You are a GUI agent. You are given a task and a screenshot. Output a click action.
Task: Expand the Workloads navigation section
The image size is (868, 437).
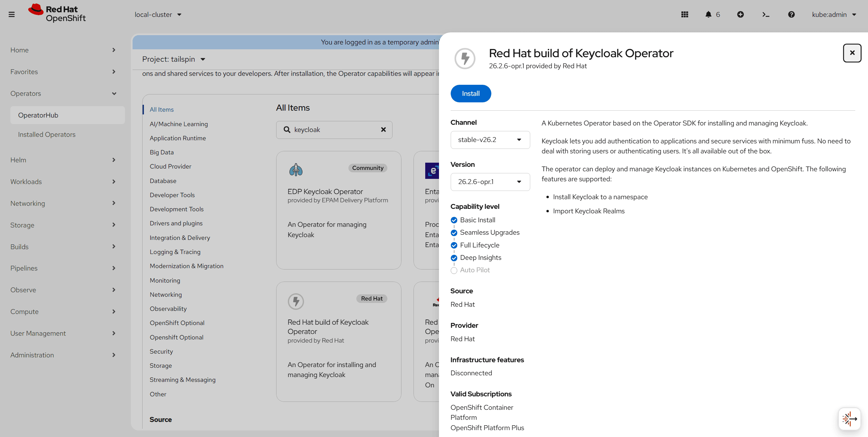click(x=63, y=182)
